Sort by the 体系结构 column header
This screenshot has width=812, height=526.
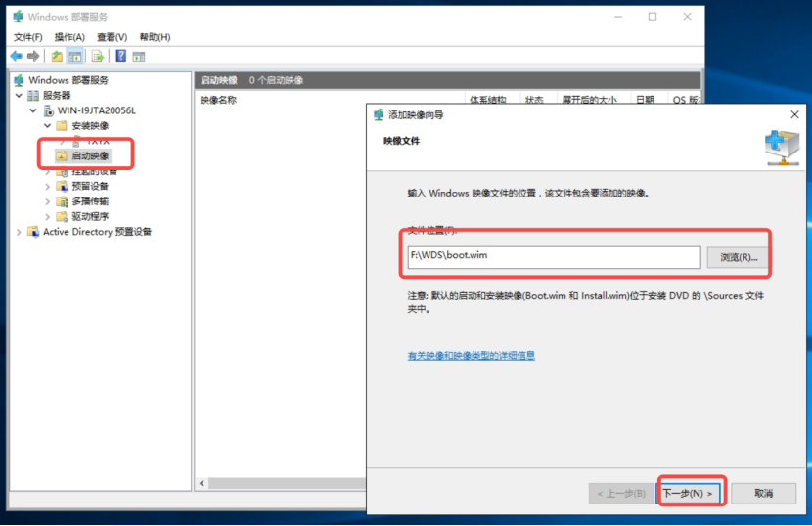(x=488, y=100)
